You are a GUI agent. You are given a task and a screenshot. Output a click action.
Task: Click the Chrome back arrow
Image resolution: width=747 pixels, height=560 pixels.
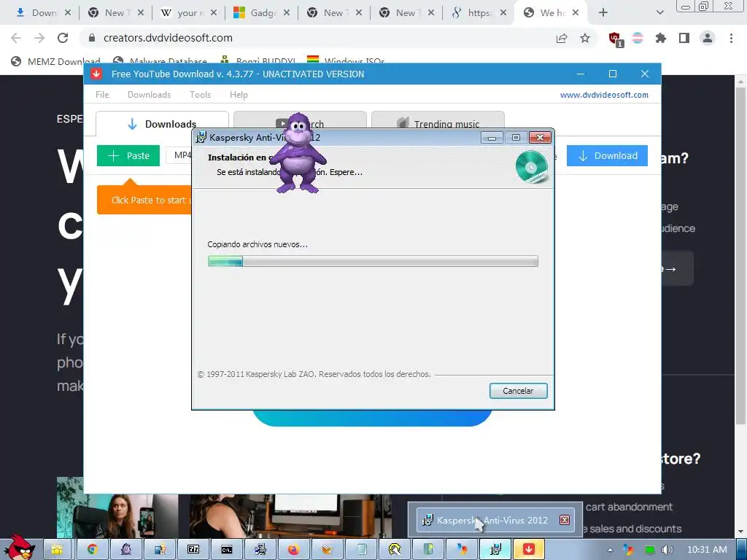tap(16, 38)
